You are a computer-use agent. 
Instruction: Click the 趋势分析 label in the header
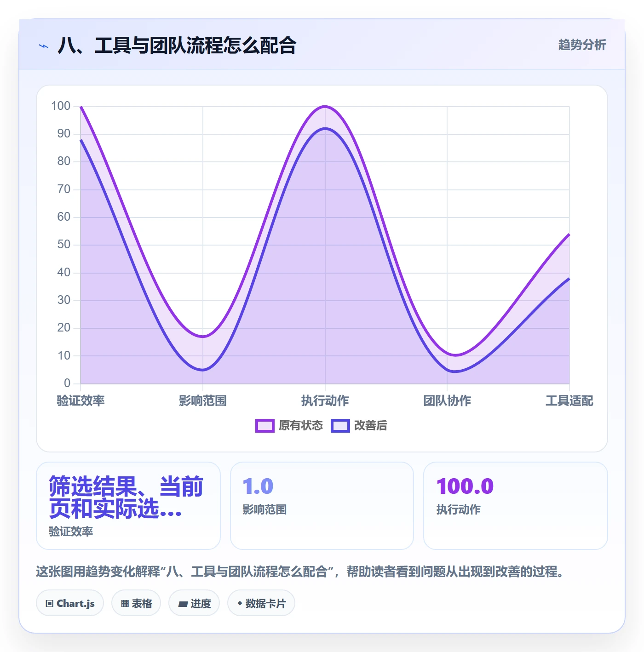(582, 45)
